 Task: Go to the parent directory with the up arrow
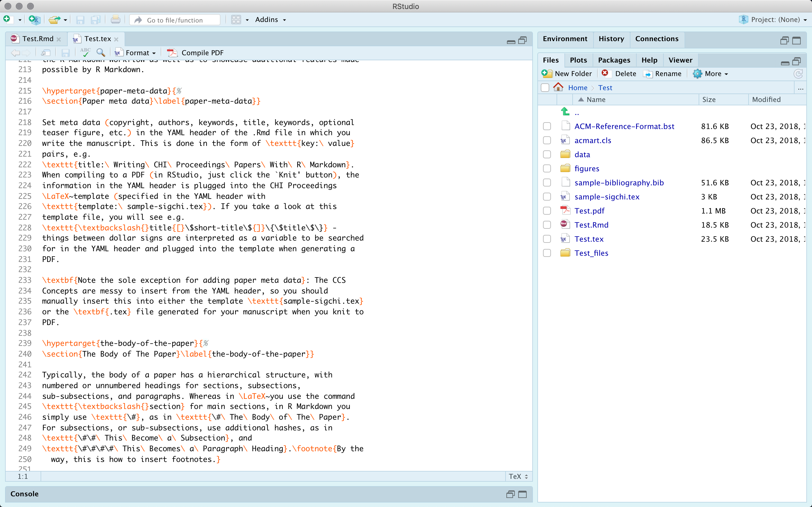565,112
